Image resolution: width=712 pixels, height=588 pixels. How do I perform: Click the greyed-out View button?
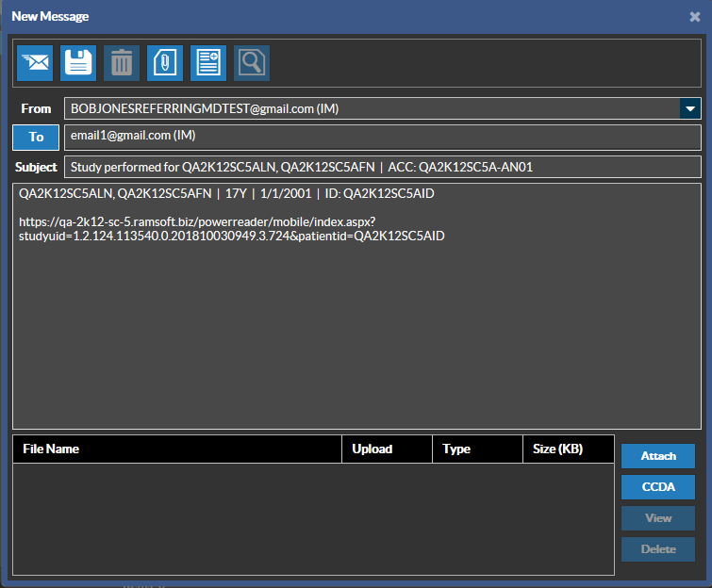657,518
